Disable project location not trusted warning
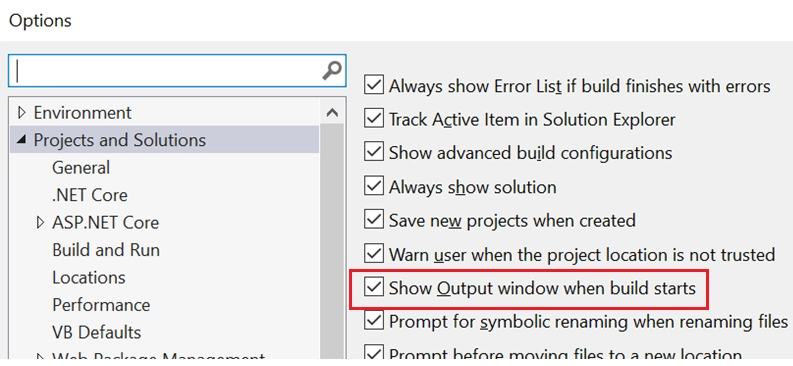Image resolution: width=793 pixels, height=366 pixels. [x=374, y=254]
